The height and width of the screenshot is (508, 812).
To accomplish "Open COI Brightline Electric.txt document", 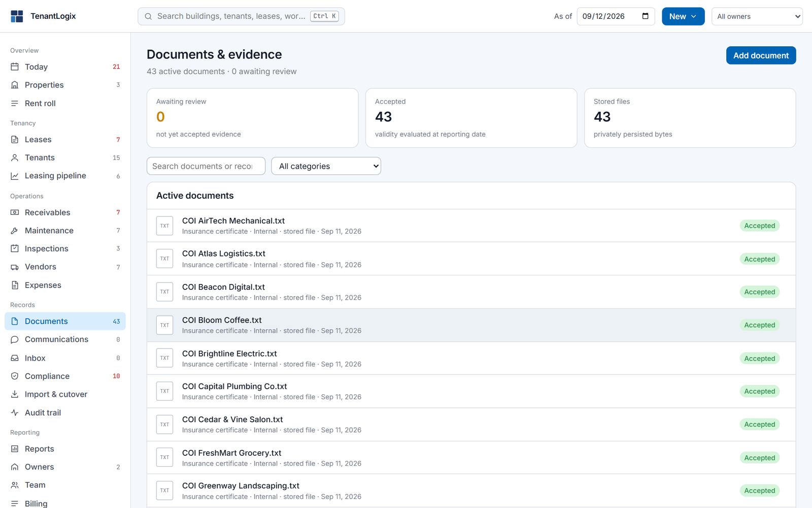I will [471, 358].
